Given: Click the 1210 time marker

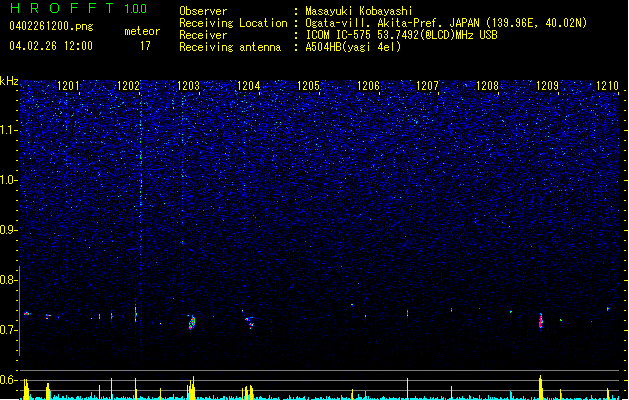Looking at the screenshot, I should 607,86.
